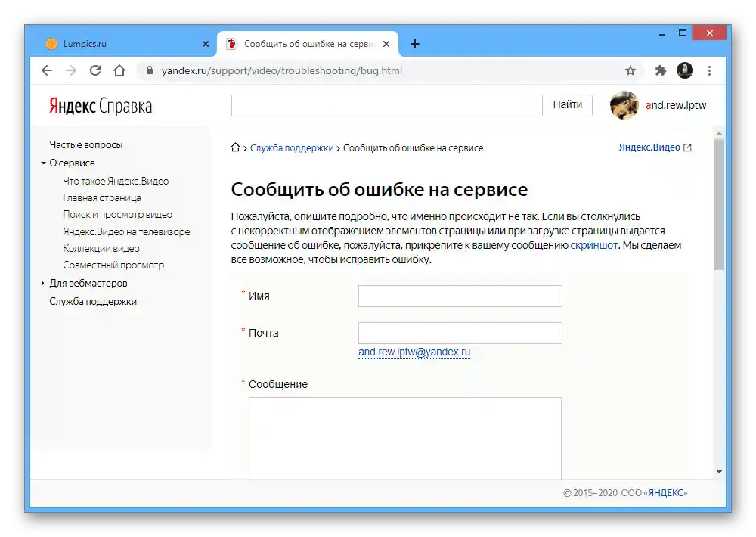Expand the Для вебмастеров section

(43, 283)
